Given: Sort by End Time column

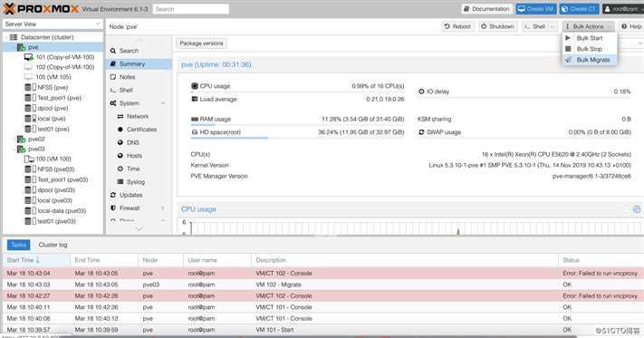Looking at the screenshot, I should 104,260.
